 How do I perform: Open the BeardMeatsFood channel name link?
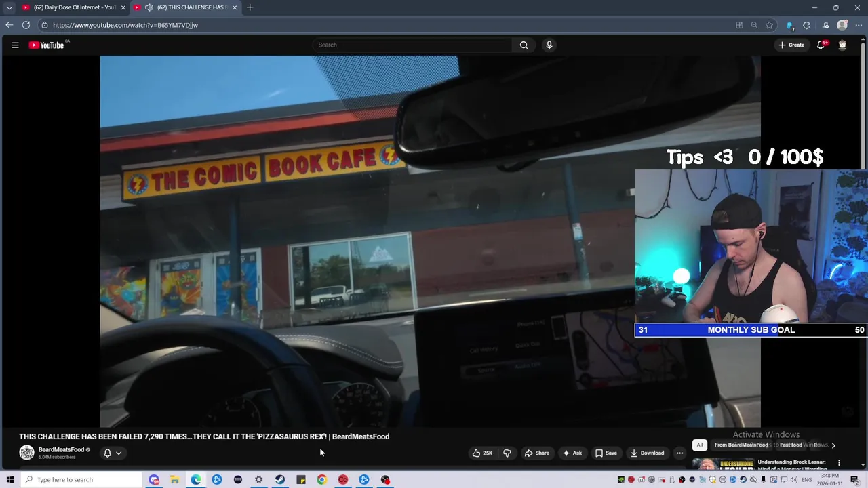[61, 450]
